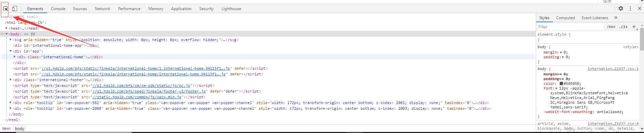Close the DevTools panel

coord(639,9)
